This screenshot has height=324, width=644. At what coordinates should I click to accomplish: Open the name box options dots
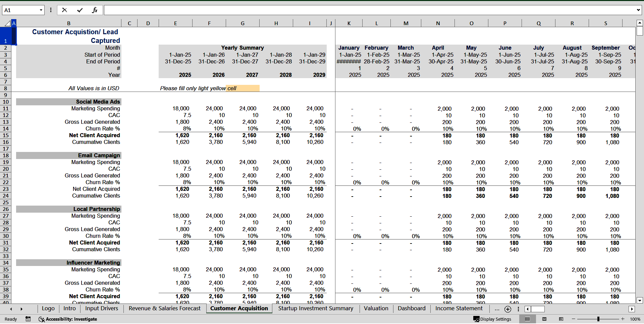[51, 10]
